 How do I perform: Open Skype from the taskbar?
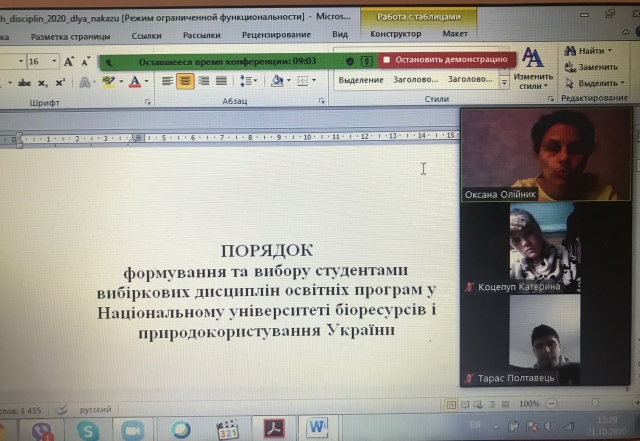coord(88,430)
